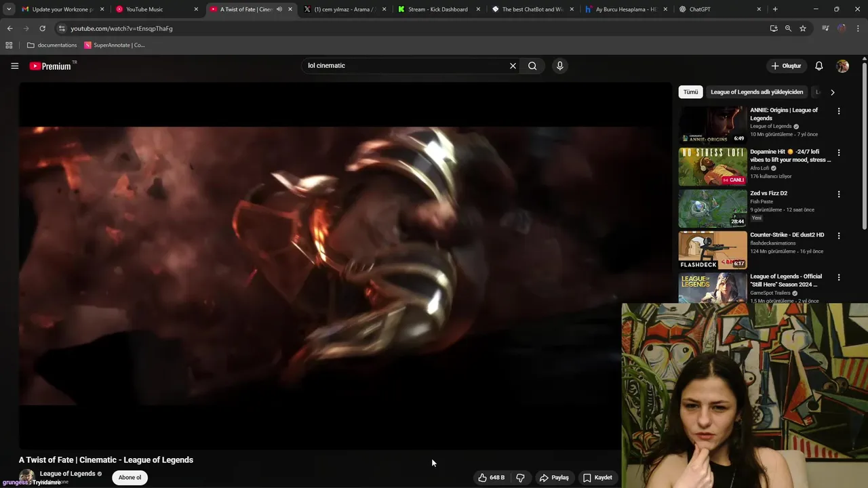This screenshot has width=868, height=488.
Task: Open the YouTube hamburger guide menu
Action: coord(14,66)
